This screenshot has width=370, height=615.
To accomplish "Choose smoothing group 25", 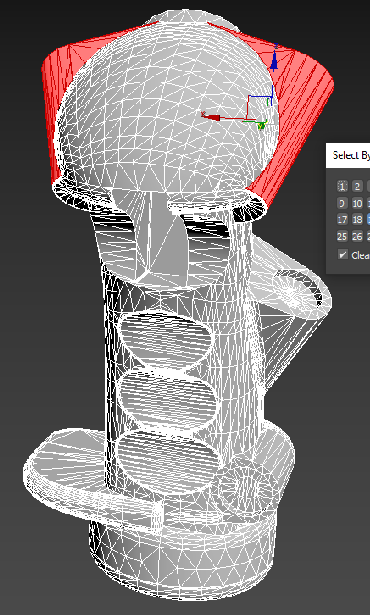I will pyautogui.click(x=343, y=237).
